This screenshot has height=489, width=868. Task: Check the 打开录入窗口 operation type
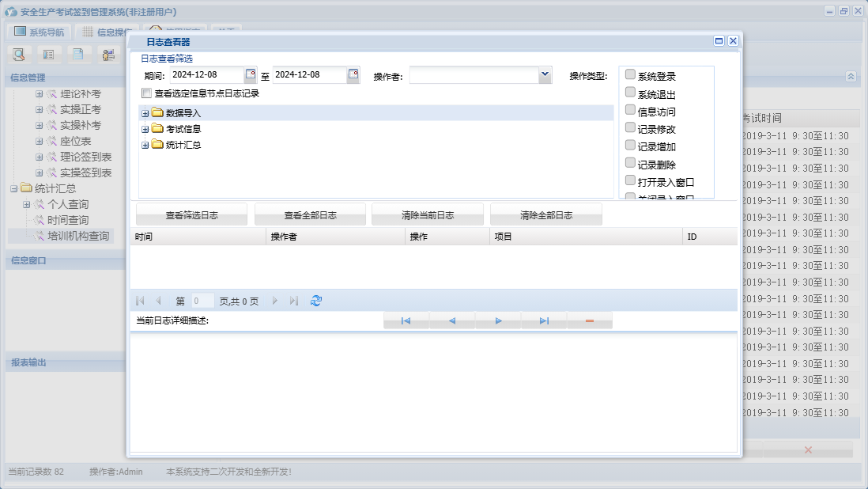tap(630, 180)
